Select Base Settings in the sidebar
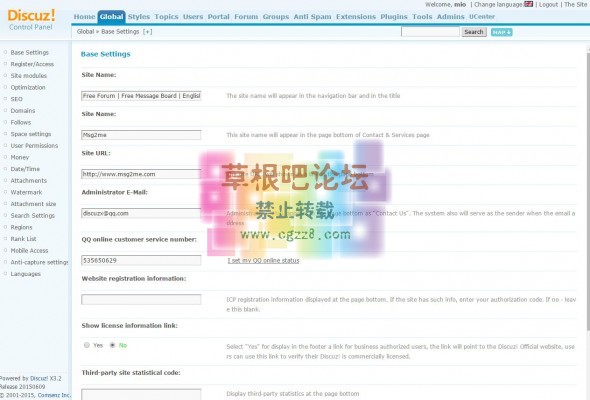This screenshot has height=400, width=590. point(30,52)
